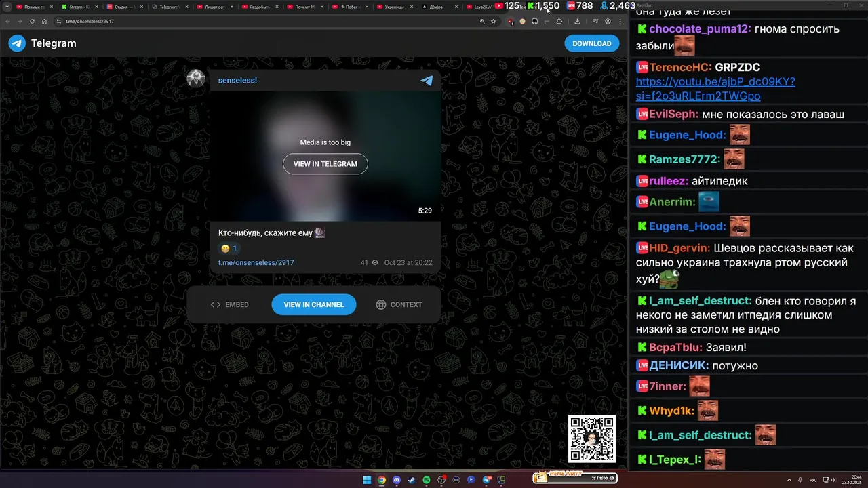The height and width of the screenshot is (488, 868).
Task: Open Spotify from the taskbar
Action: coord(427,480)
